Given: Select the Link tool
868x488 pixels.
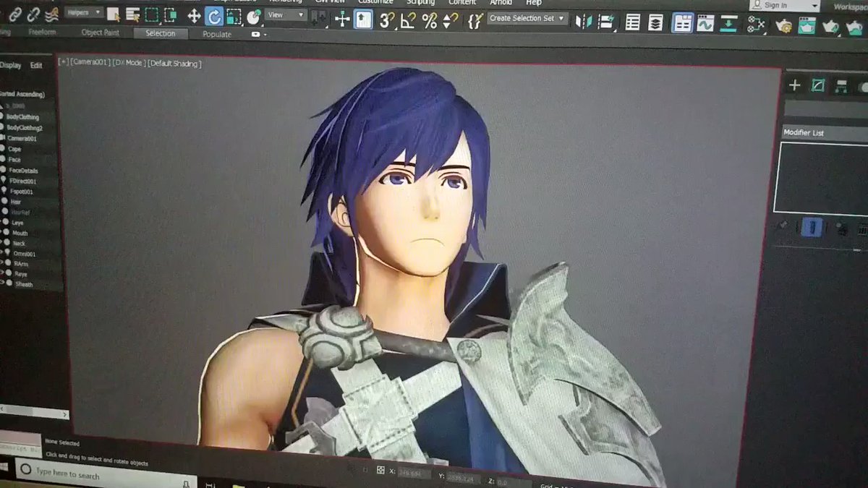Looking at the screenshot, I should (x=14, y=15).
